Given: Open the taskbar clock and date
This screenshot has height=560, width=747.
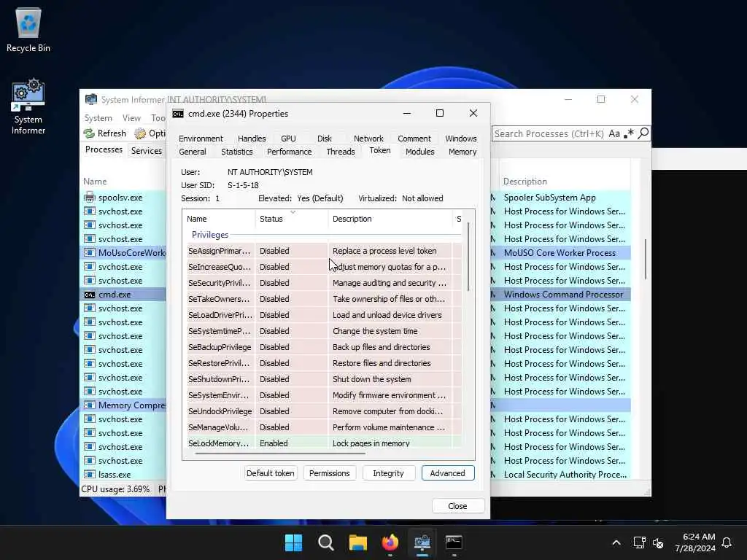Looking at the screenshot, I should (695, 542).
